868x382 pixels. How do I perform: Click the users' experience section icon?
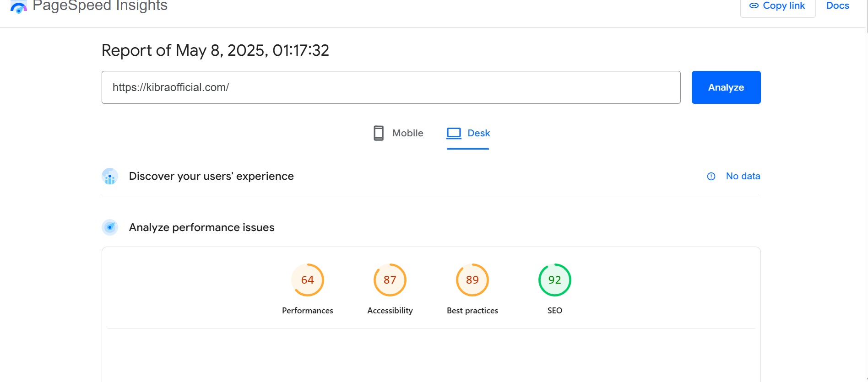click(x=110, y=176)
